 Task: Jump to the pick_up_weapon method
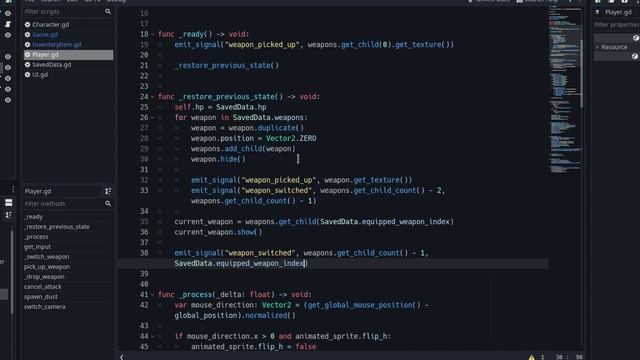tap(47, 267)
